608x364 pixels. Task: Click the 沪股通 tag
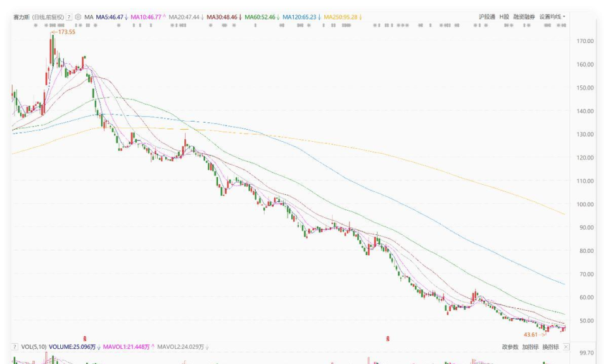pos(486,16)
